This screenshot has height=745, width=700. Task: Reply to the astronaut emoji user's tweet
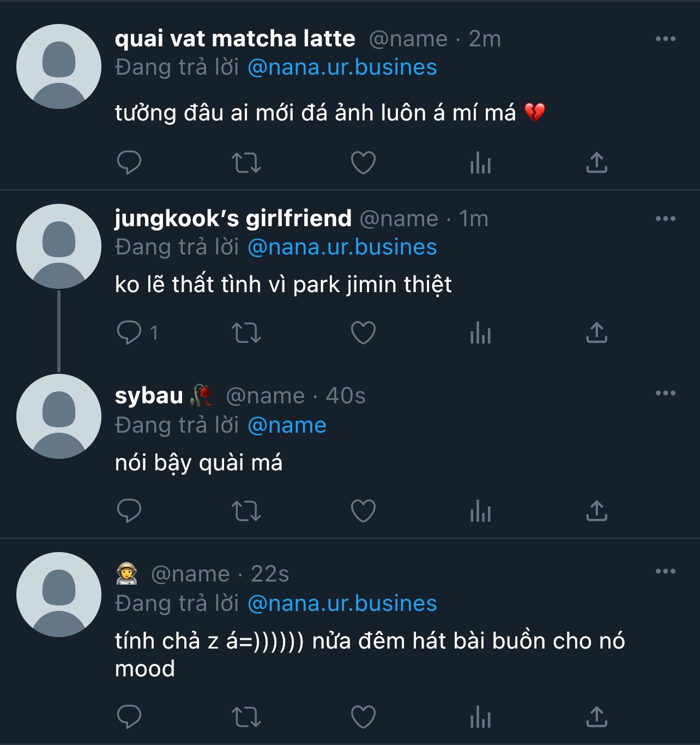point(129,717)
